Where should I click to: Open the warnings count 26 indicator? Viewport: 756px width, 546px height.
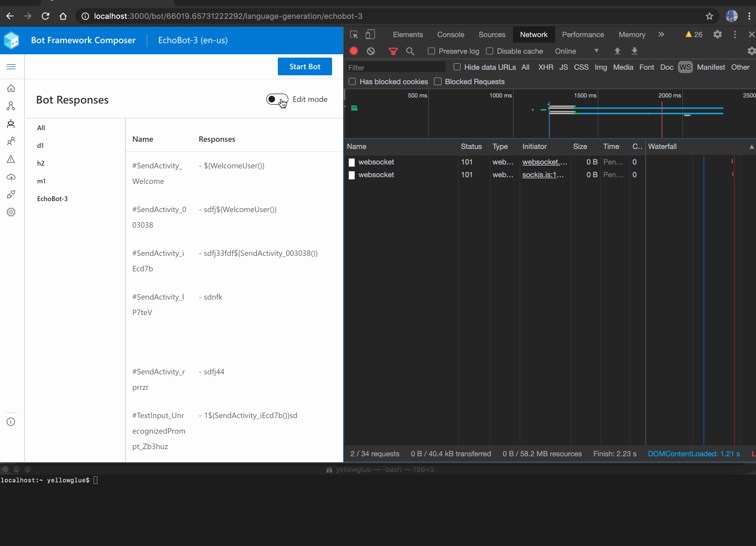coord(693,34)
